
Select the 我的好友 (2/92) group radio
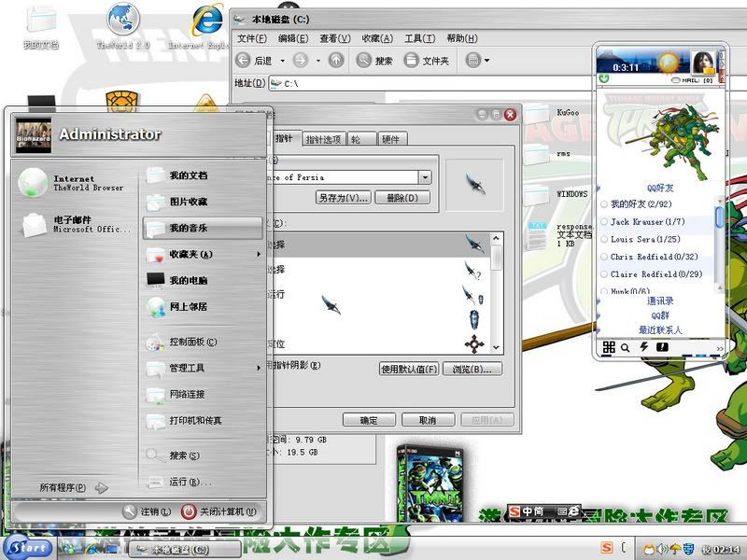pos(604,204)
